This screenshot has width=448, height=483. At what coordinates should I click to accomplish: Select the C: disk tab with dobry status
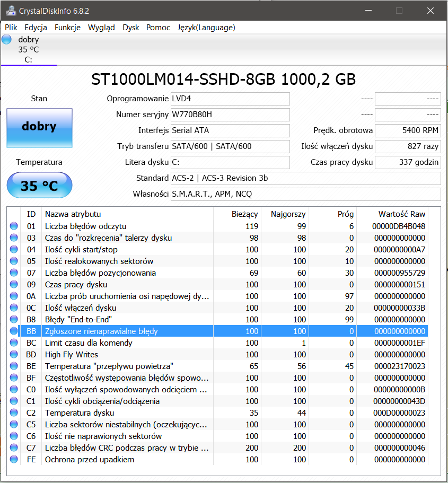point(28,49)
